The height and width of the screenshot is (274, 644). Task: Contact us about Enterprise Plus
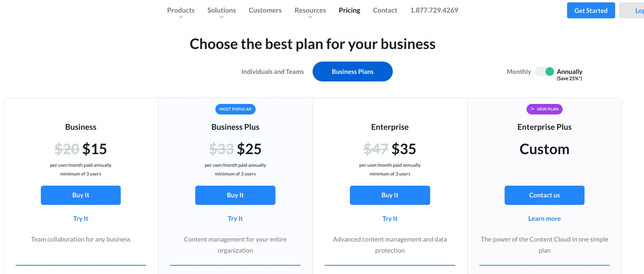(544, 195)
